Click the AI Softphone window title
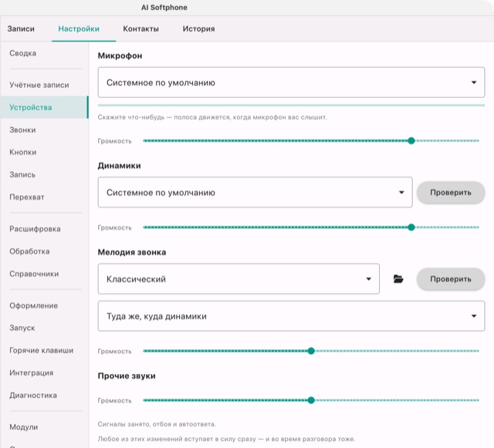Screen dimensions: 494x448 (x=164, y=8)
